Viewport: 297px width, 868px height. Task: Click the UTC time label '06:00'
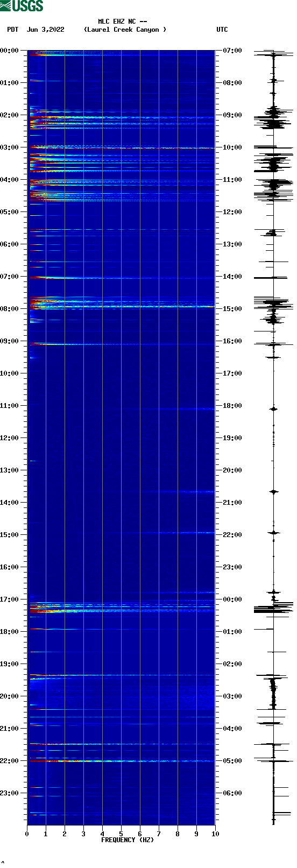[232, 793]
